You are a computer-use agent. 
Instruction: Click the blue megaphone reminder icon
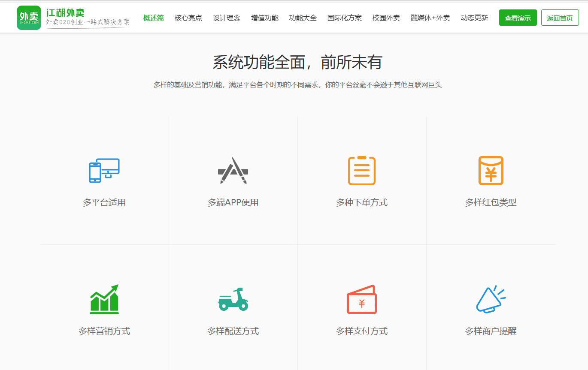click(491, 299)
